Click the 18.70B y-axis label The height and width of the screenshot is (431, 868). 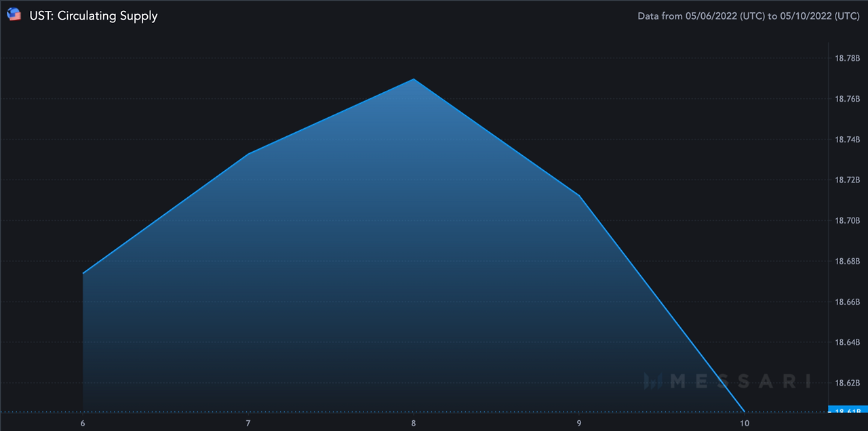[848, 221]
